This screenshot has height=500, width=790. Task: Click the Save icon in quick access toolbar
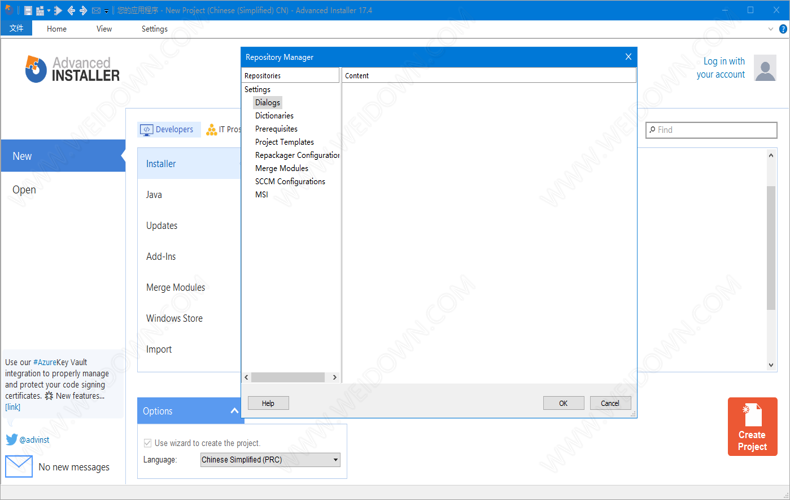(28, 10)
